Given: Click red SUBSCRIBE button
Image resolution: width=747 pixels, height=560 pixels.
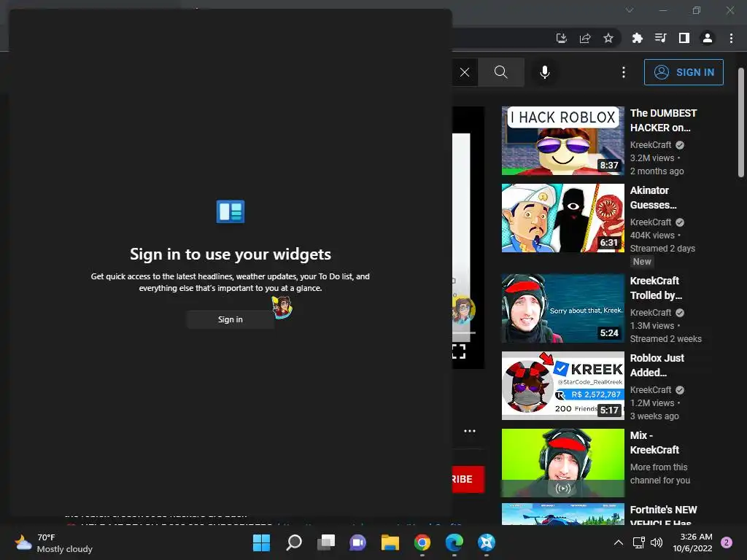Looking at the screenshot, I should pyautogui.click(x=468, y=479).
